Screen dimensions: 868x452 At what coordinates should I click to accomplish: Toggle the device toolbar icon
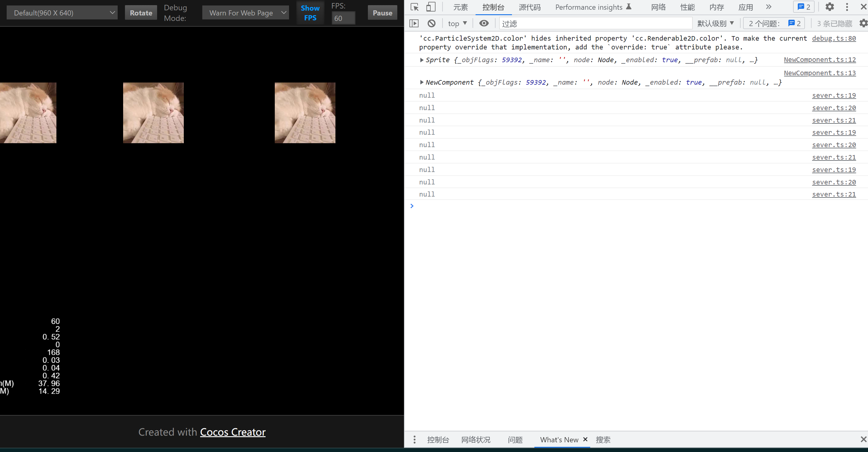click(431, 7)
